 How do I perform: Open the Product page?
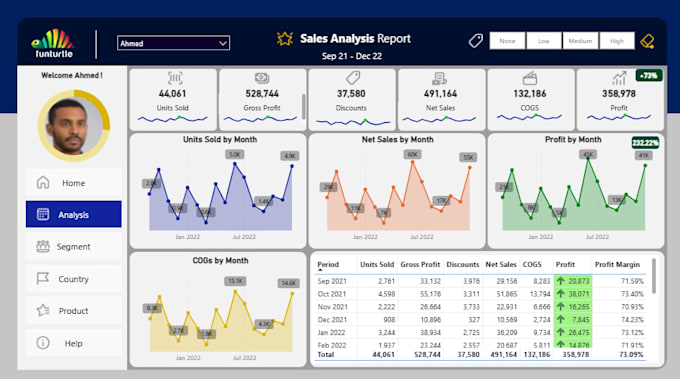[73, 310]
